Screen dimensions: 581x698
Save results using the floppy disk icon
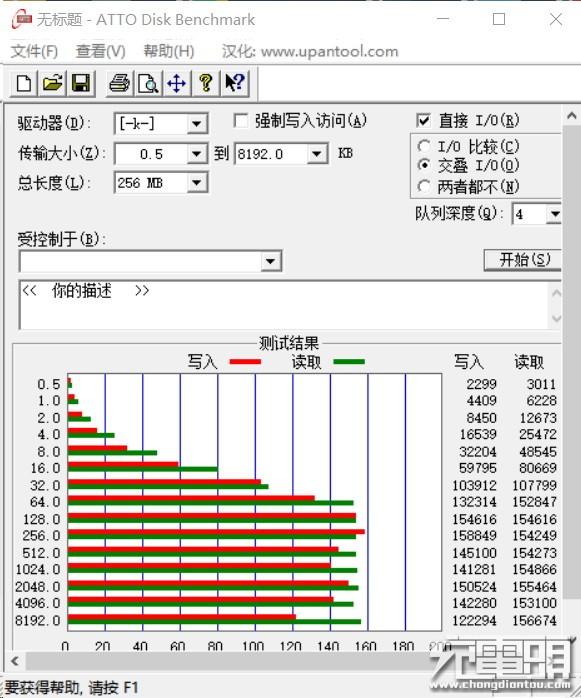pyautogui.click(x=81, y=83)
